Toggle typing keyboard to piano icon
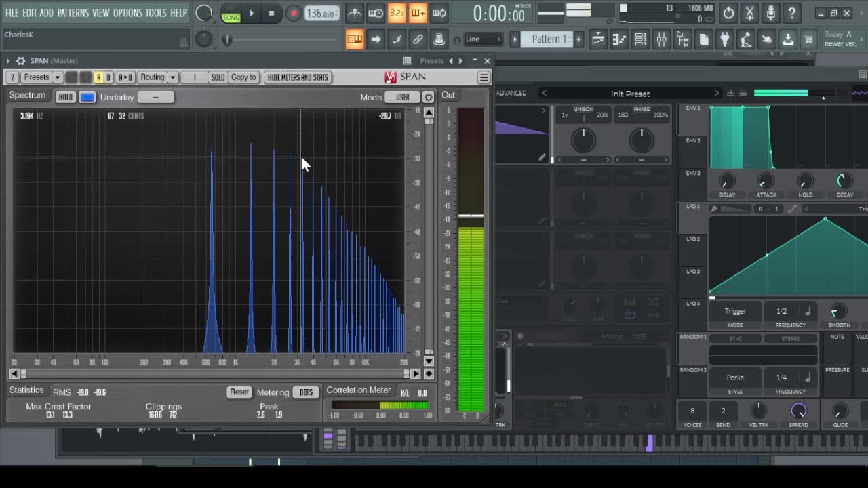The height and width of the screenshot is (488, 868). 355,39
